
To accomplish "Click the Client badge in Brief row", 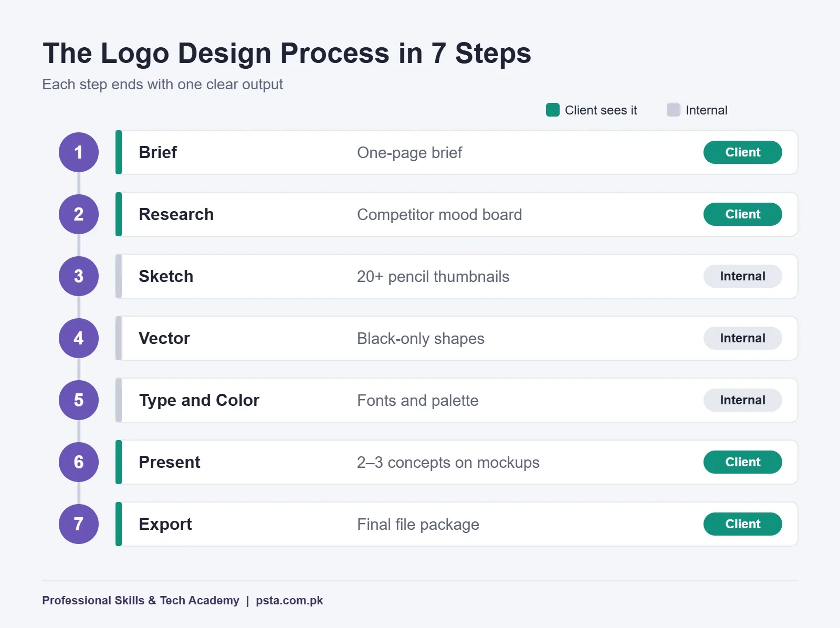I will click(743, 152).
